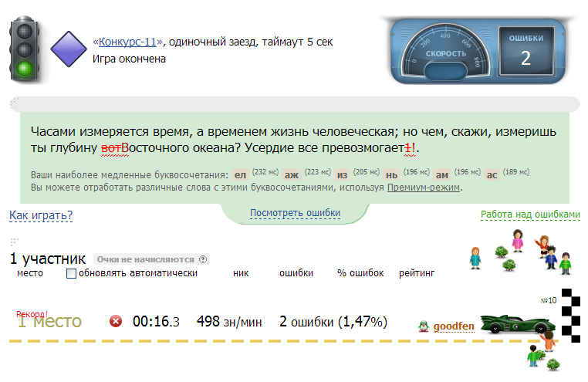Click the «ам» slow letter combination

pyautogui.click(x=441, y=174)
